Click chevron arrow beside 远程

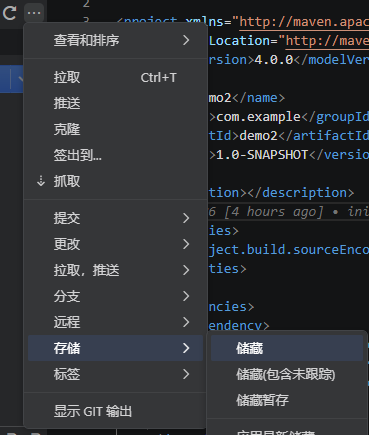186,322
